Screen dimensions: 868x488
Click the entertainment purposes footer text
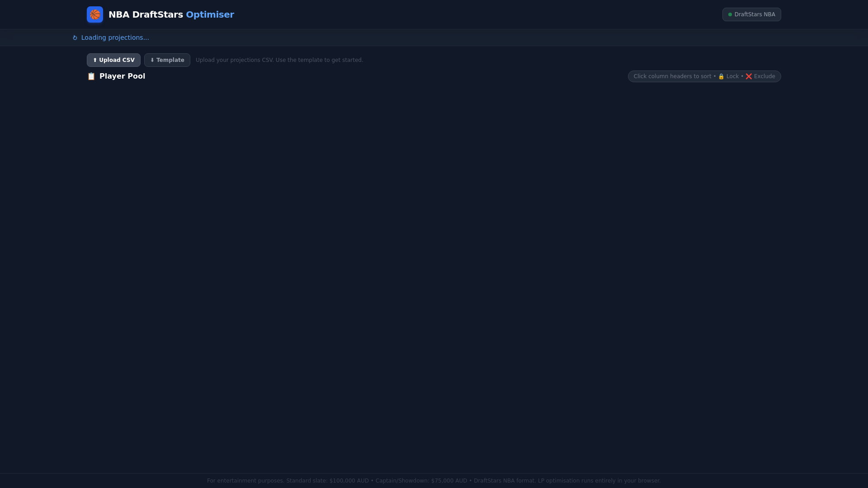pos(434,481)
